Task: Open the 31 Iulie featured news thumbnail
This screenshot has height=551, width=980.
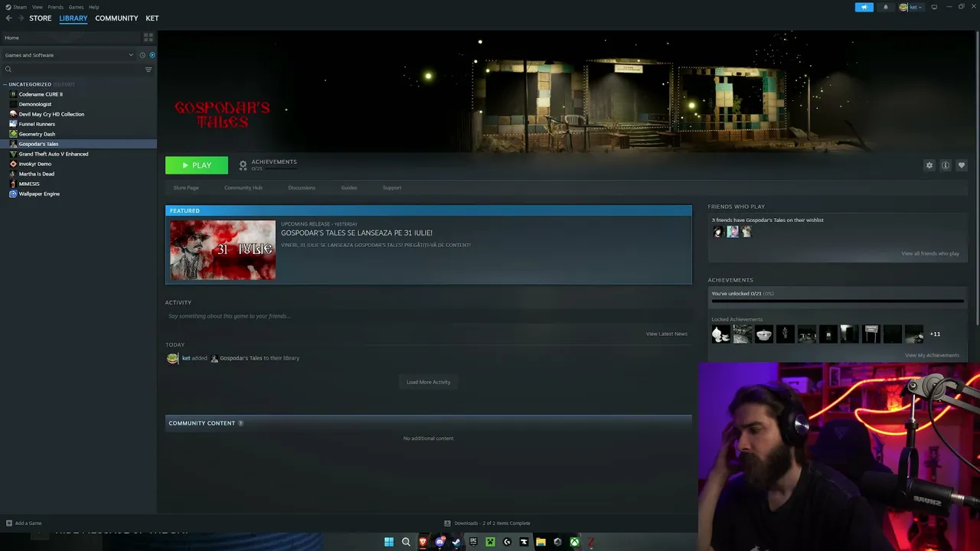Action: pyautogui.click(x=223, y=250)
